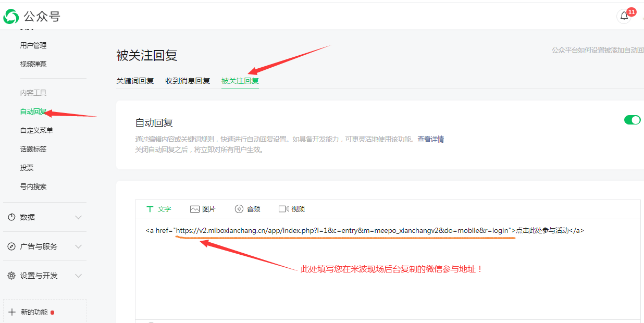Switch to the 关键词回复 tab
The image size is (644, 323).
(135, 81)
